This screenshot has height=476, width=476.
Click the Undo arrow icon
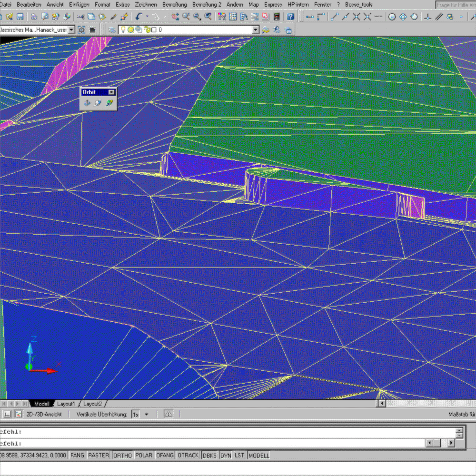click(x=138, y=17)
